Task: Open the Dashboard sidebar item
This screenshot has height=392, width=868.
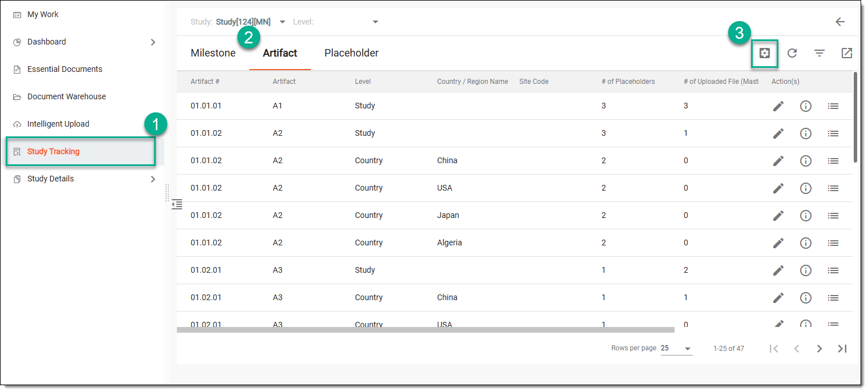Action: pyautogui.click(x=47, y=42)
